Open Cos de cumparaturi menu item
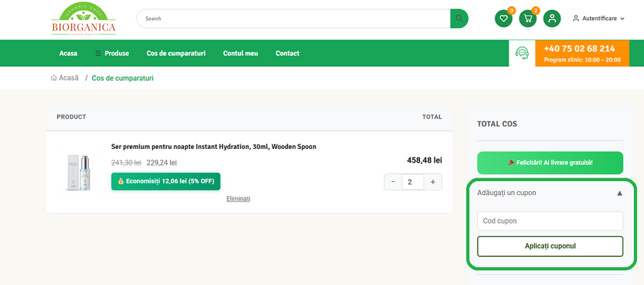This screenshot has width=644, height=285. tap(176, 53)
